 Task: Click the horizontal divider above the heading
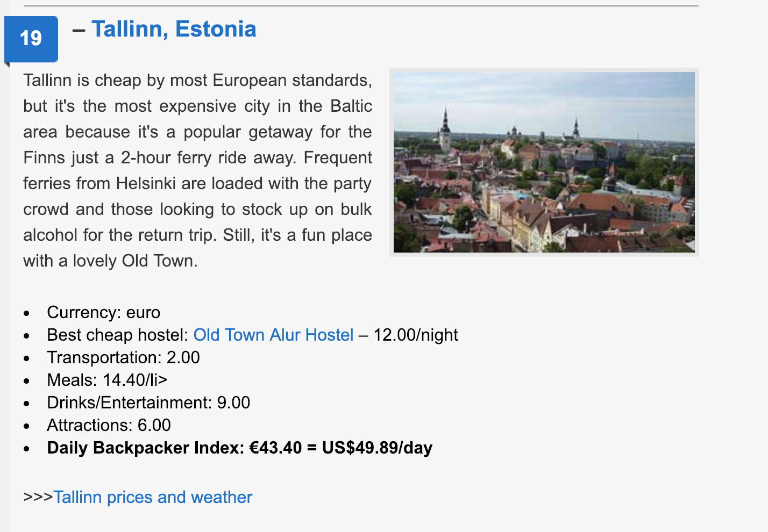pos(361,6)
